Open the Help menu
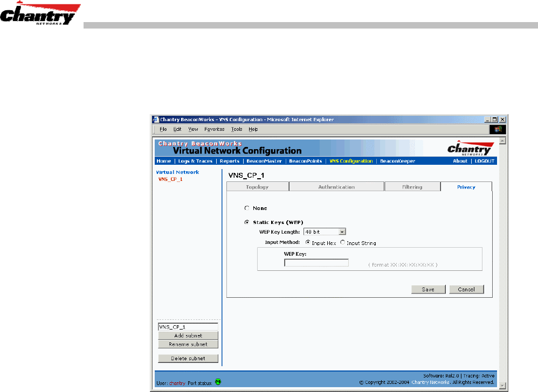The width and height of the screenshot is (538, 392). point(253,129)
